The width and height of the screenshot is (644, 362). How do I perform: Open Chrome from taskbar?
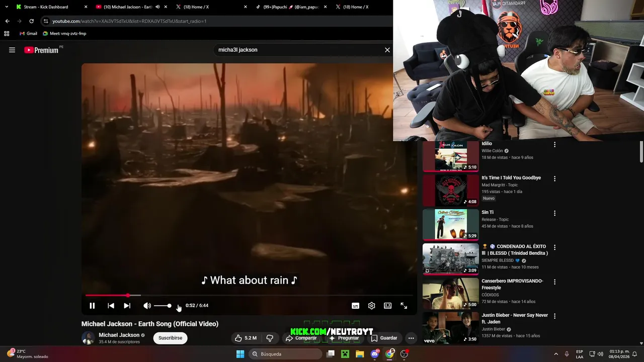[x=389, y=354]
